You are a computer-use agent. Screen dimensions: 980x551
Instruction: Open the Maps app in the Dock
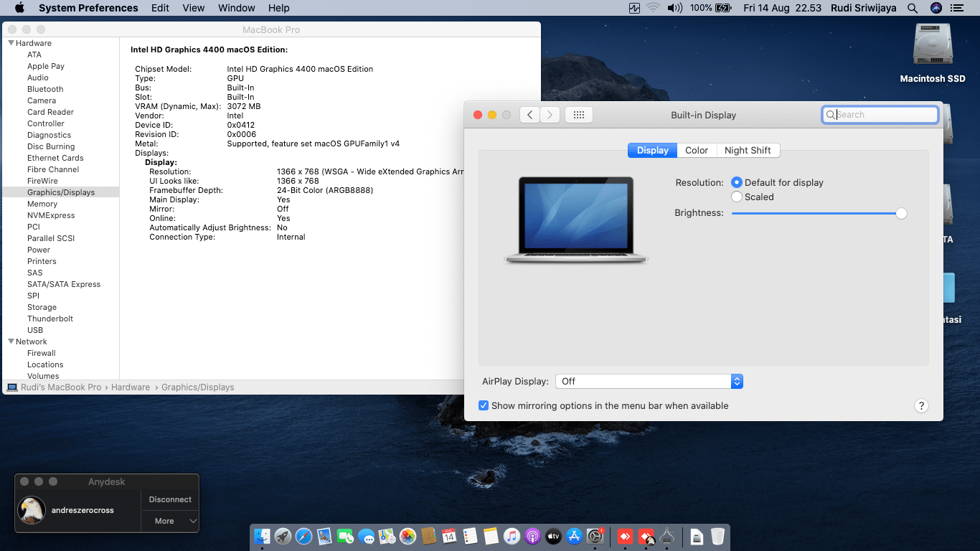click(x=387, y=536)
